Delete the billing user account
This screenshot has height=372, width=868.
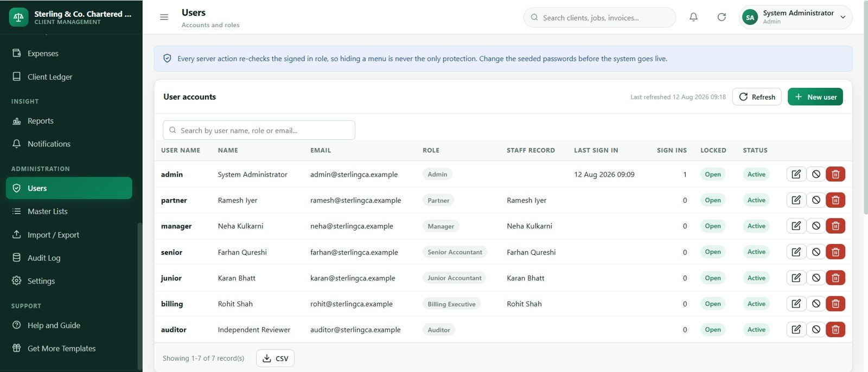[x=835, y=304]
